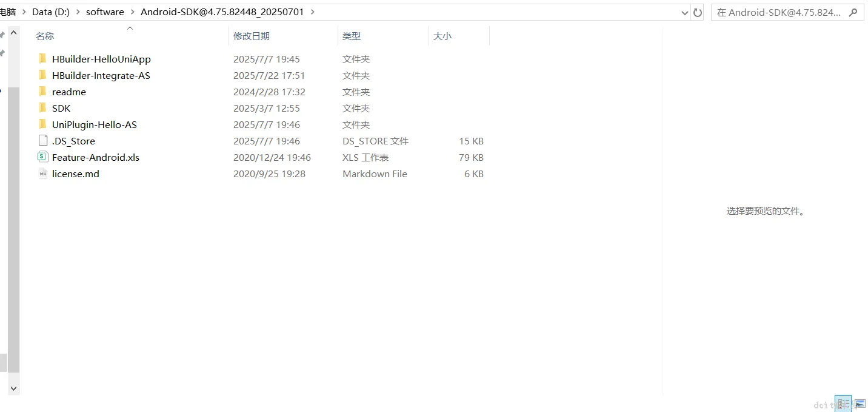Navigate to software breadcrumb segment
This screenshot has height=412, width=868.
click(x=105, y=12)
